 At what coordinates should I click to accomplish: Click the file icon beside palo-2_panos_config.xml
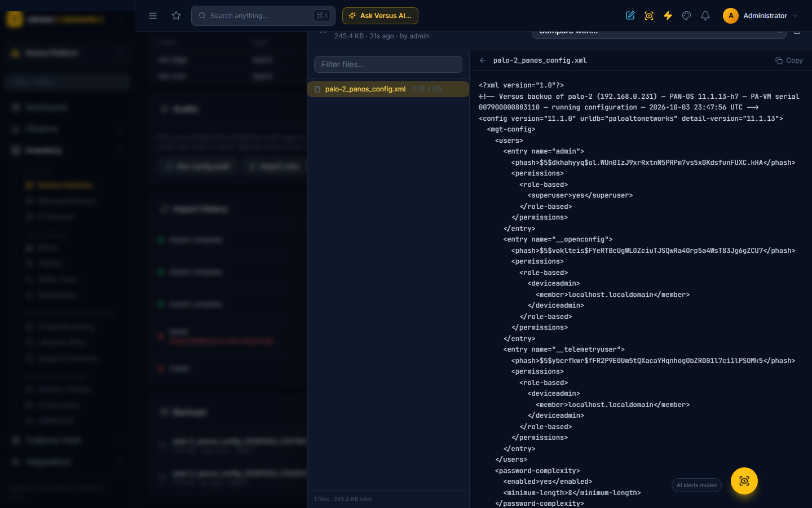317,89
